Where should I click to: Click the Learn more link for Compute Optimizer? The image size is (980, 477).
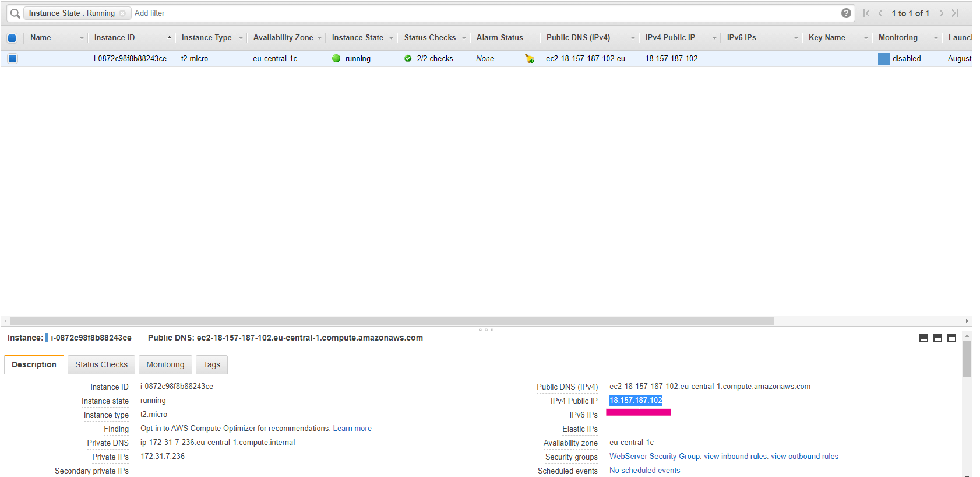[x=352, y=429]
